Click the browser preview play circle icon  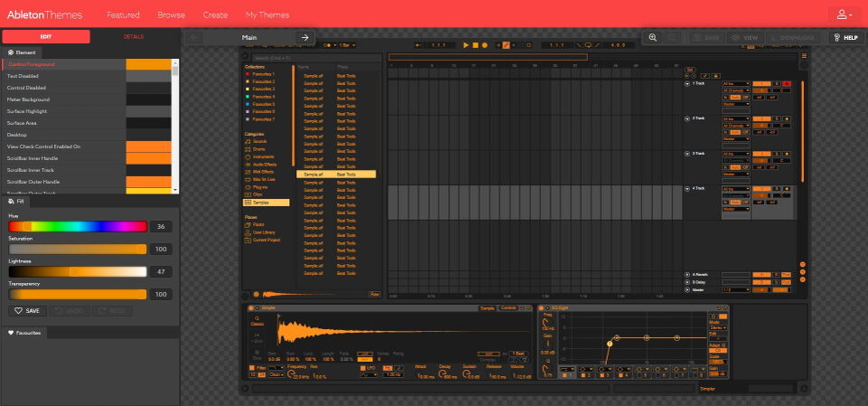pos(256,294)
